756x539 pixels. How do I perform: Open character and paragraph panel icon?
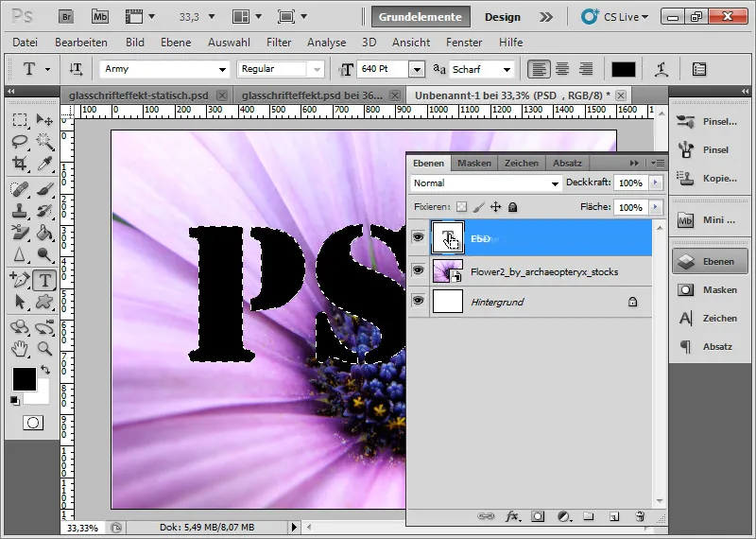699,69
